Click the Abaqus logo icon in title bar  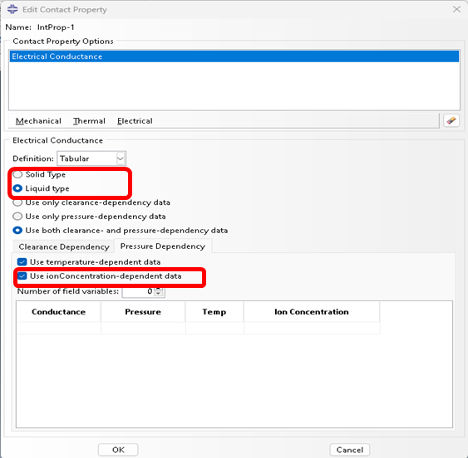point(12,9)
